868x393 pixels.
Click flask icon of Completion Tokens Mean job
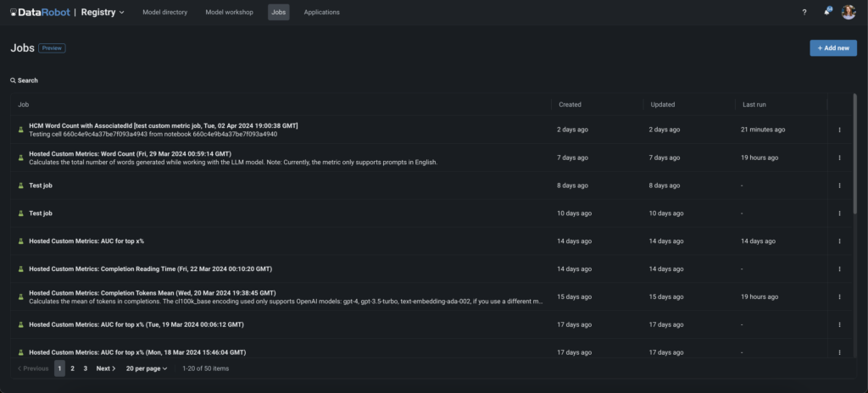point(21,296)
